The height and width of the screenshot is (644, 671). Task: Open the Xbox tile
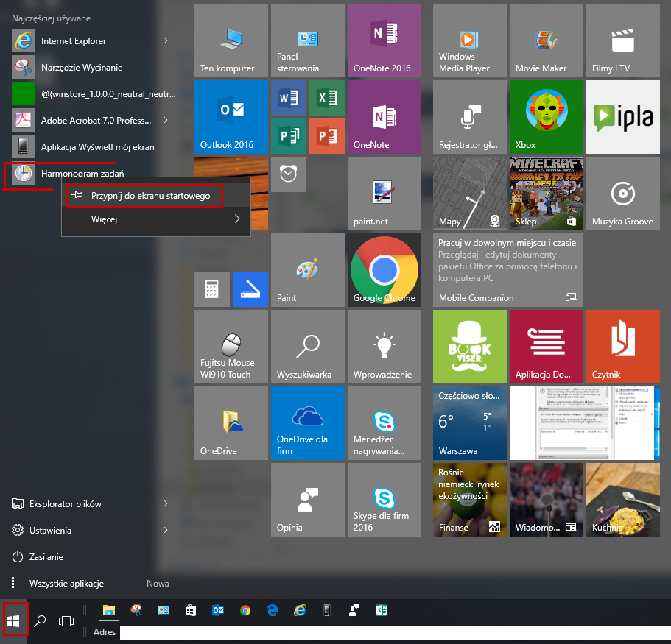point(546,117)
